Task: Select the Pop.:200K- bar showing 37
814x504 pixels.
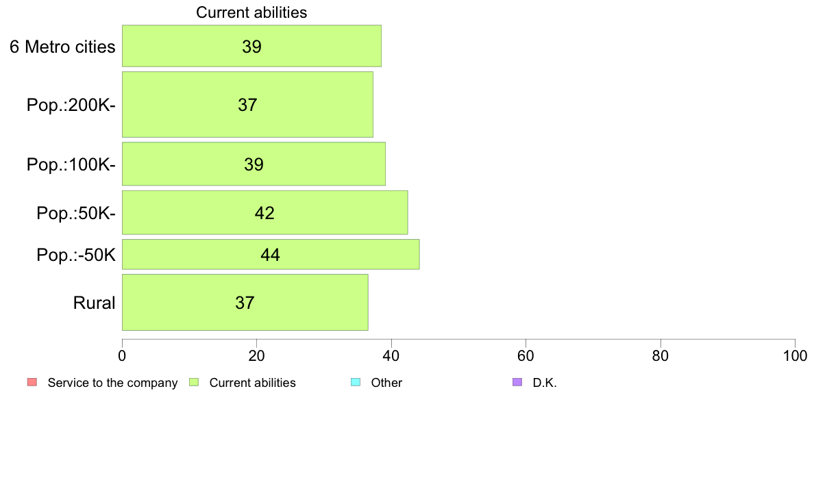Action: (247, 104)
